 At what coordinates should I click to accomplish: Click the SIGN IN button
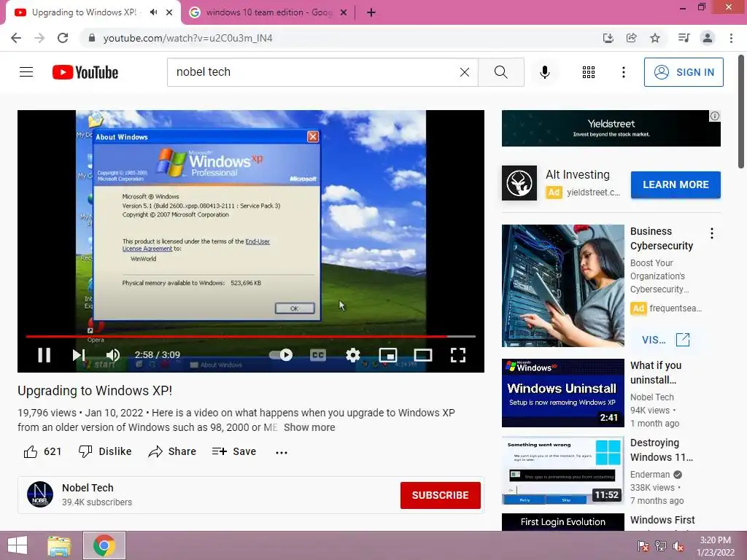[x=684, y=72]
